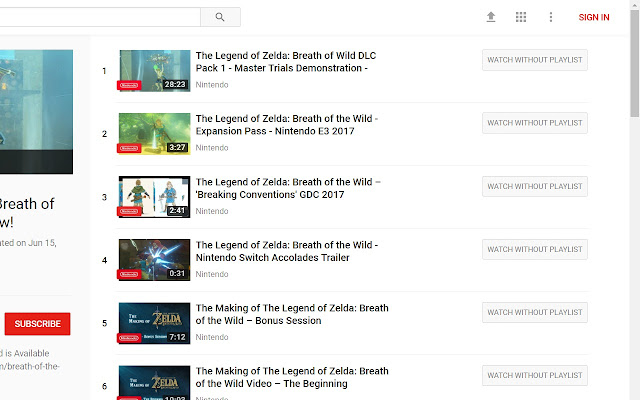Open the Nintendo Switch Accolades Trailer title
This screenshot has width=640, height=400.
(287, 251)
